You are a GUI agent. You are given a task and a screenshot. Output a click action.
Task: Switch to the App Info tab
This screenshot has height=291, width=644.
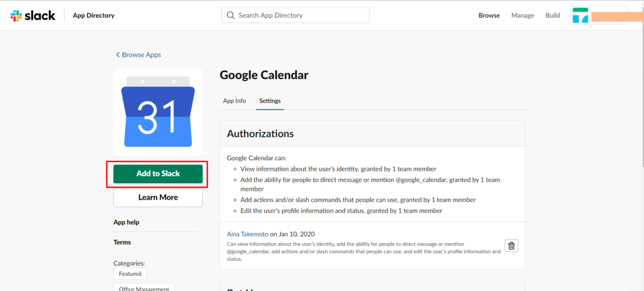235,101
